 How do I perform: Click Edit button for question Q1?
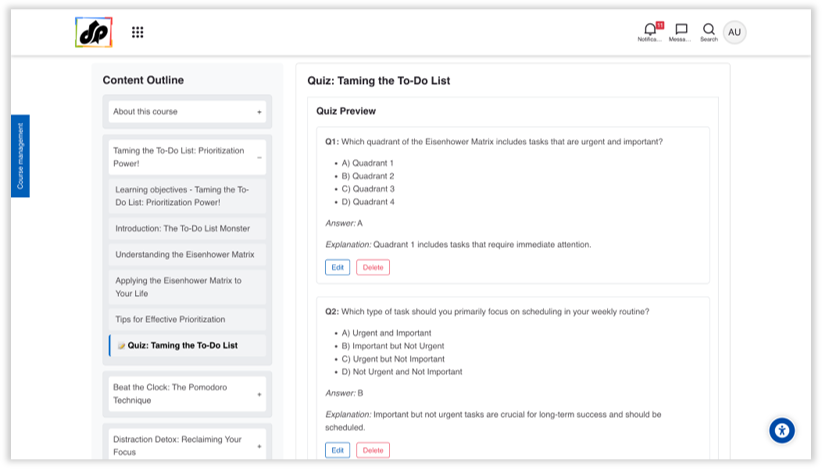[x=337, y=267]
